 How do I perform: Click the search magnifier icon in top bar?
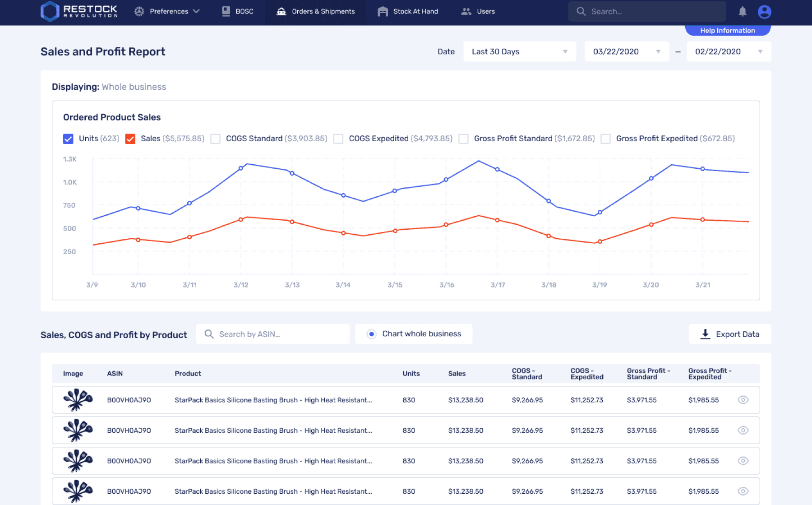pyautogui.click(x=581, y=11)
